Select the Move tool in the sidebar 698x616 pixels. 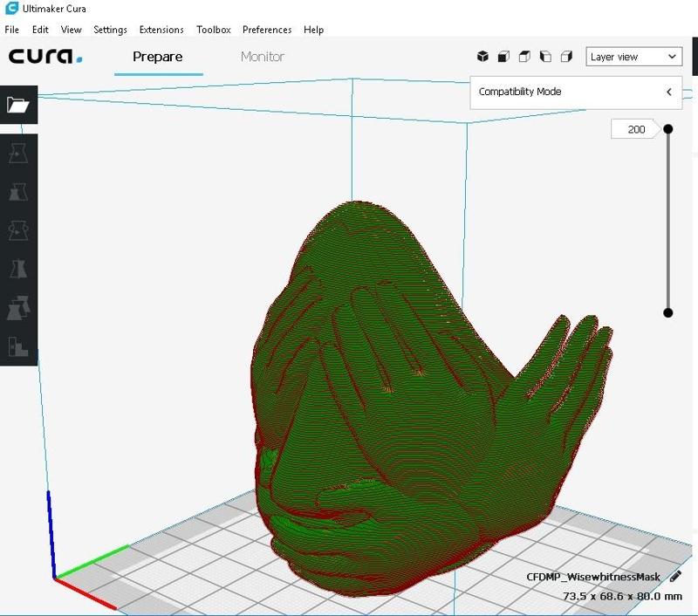point(18,154)
